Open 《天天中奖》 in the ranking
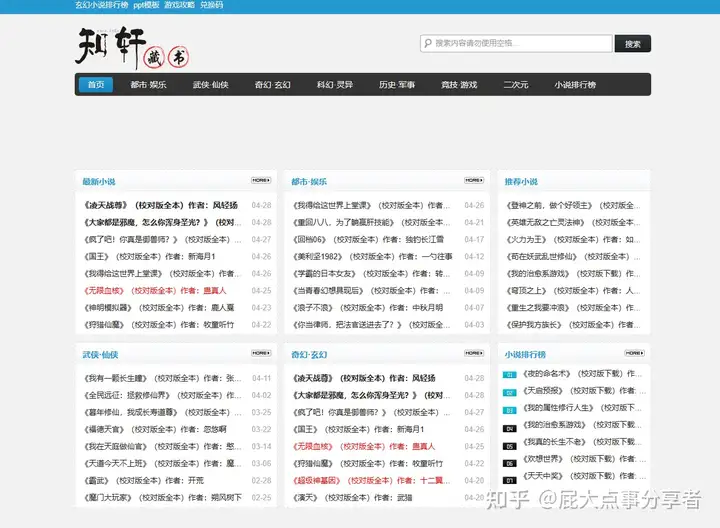This screenshot has width=720, height=528. [x=584, y=476]
